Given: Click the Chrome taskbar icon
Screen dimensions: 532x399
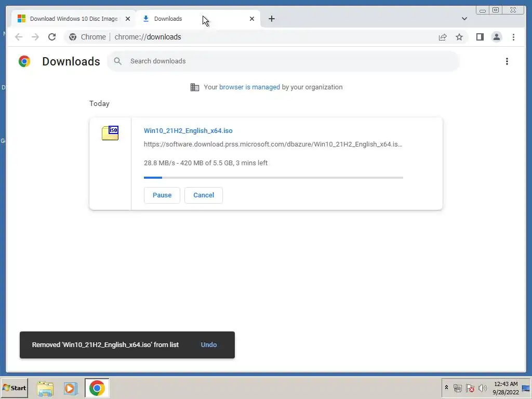Looking at the screenshot, I should tap(97, 388).
